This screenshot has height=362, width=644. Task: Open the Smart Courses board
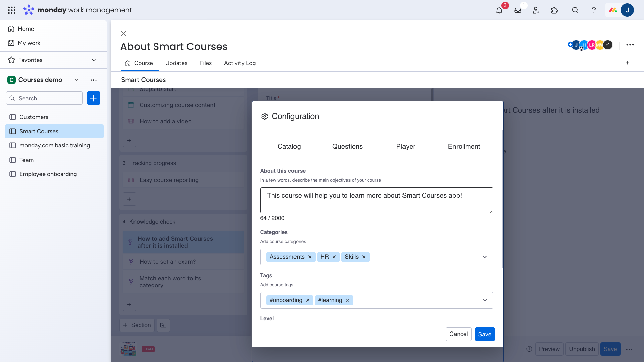tap(54, 131)
